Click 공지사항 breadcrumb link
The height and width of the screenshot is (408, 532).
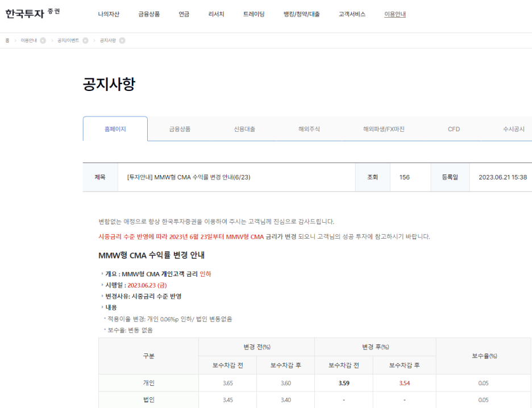107,41
